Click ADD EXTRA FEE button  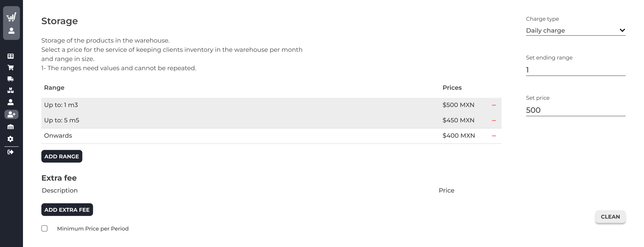[67, 210]
